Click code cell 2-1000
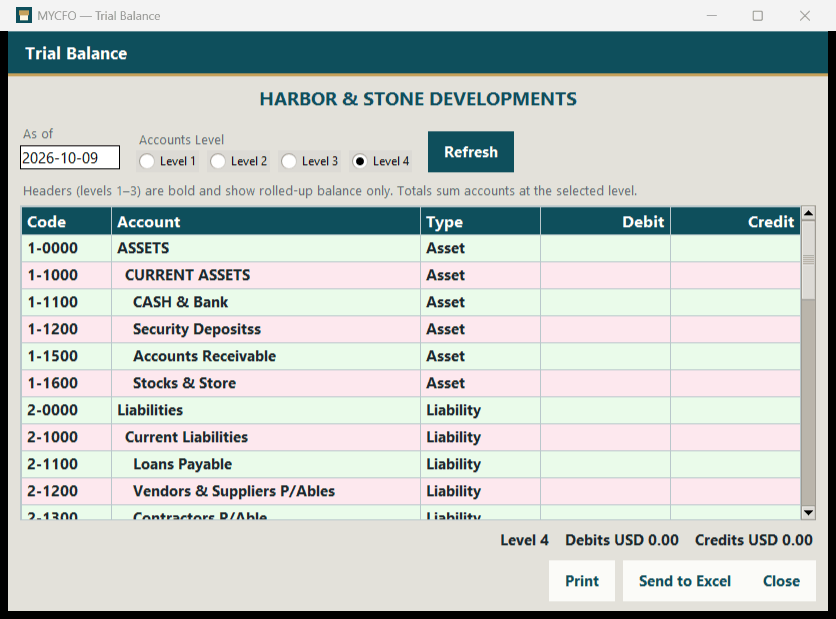 coord(67,437)
